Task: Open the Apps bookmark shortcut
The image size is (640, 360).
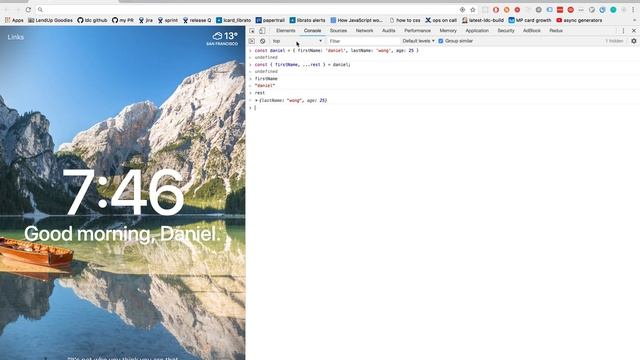Action: tap(14, 20)
